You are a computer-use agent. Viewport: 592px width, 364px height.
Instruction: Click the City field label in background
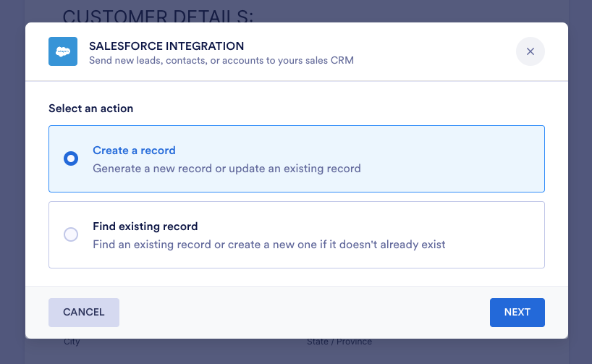click(72, 342)
